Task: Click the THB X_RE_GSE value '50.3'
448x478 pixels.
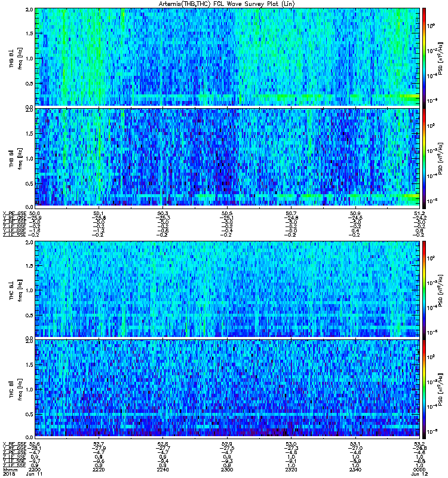Action: [x=162, y=214]
